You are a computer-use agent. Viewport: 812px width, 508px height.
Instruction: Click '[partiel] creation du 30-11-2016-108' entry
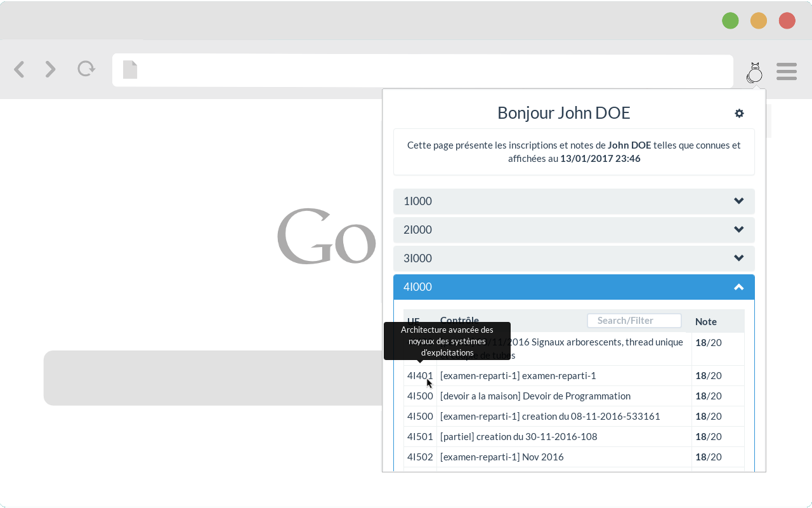519,437
